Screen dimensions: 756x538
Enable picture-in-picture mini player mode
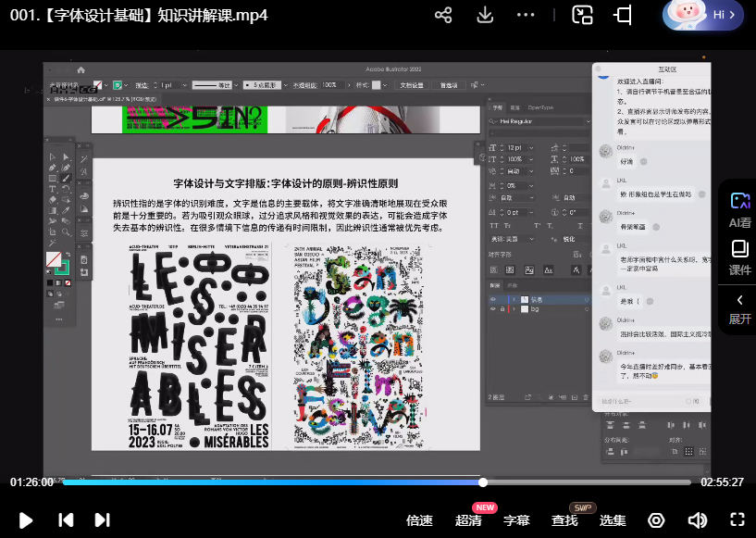582,15
